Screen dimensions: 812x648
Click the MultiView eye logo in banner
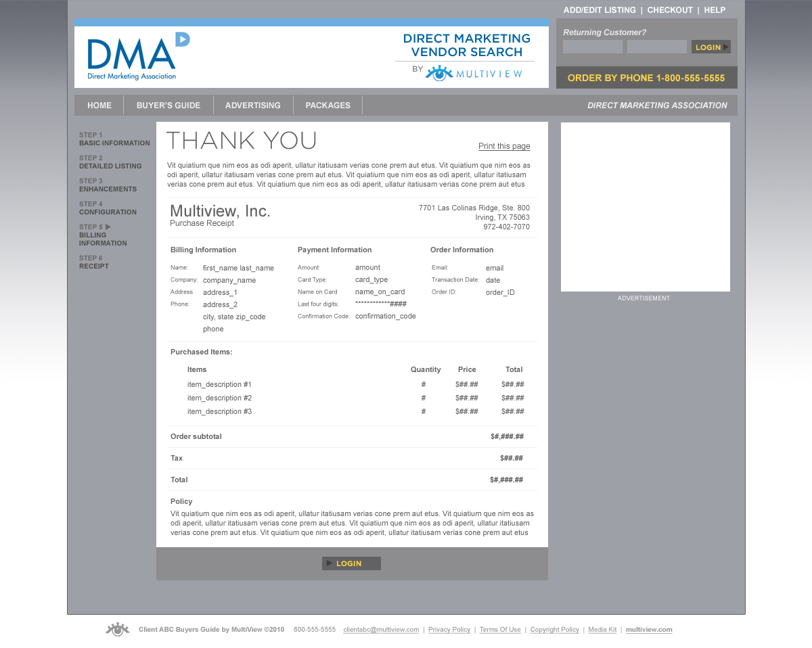[x=439, y=73]
